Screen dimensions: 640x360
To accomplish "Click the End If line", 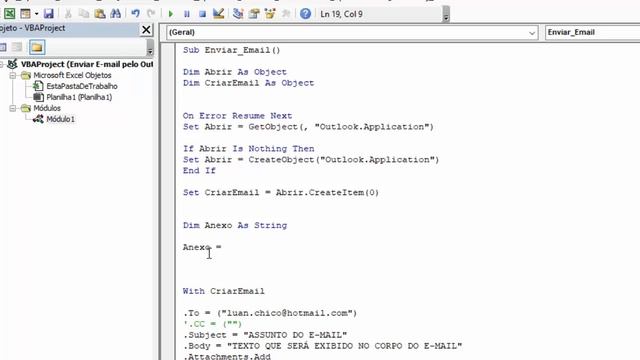I will tap(199, 171).
